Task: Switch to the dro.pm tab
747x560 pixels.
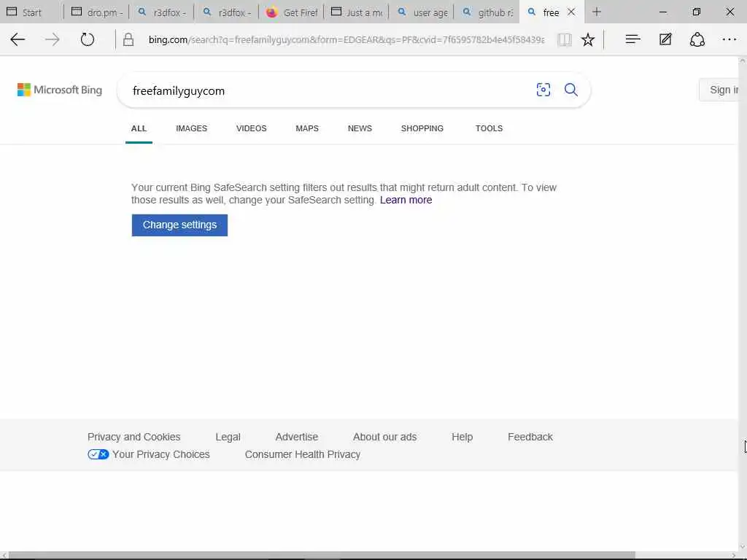Action: coord(97,12)
